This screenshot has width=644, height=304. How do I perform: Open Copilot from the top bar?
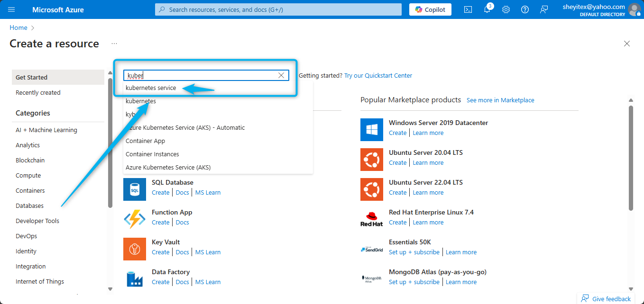[x=430, y=9]
